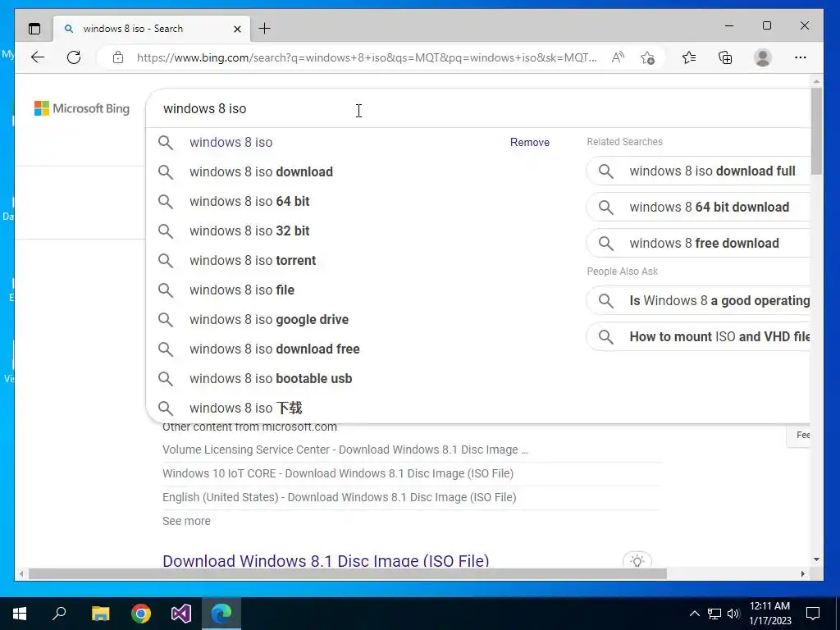The image size is (840, 630).
Task: Choose 'windows 8 iso google drive' suggestion
Action: (x=269, y=319)
